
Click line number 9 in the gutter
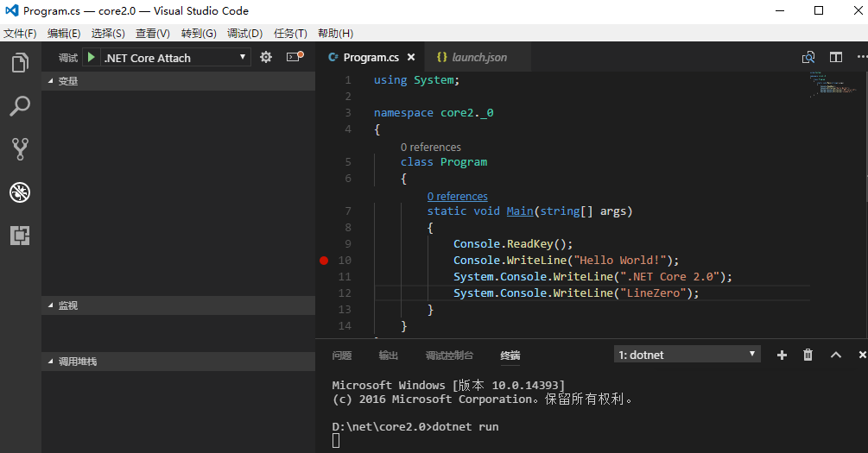pos(348,244)
